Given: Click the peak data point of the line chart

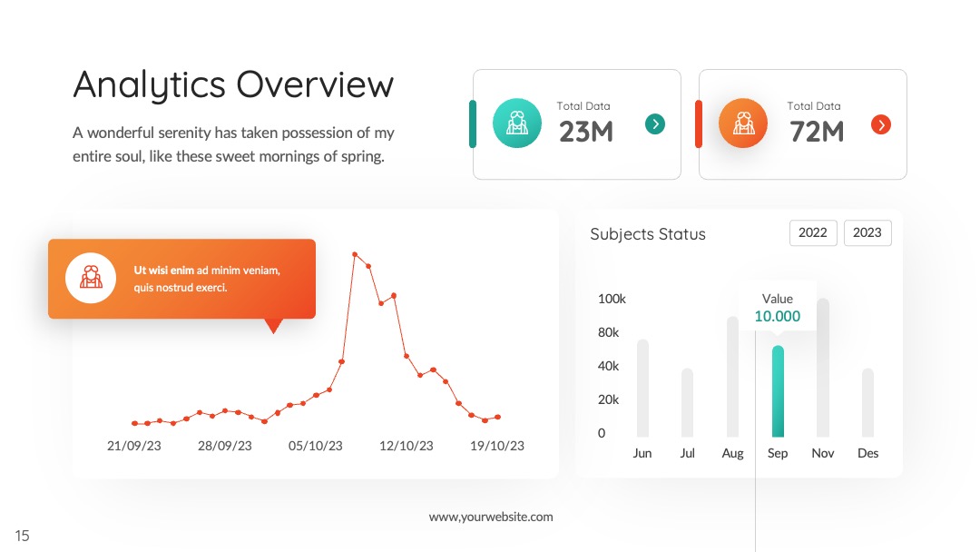Looking at the screenshot, I should click(355, 254).
